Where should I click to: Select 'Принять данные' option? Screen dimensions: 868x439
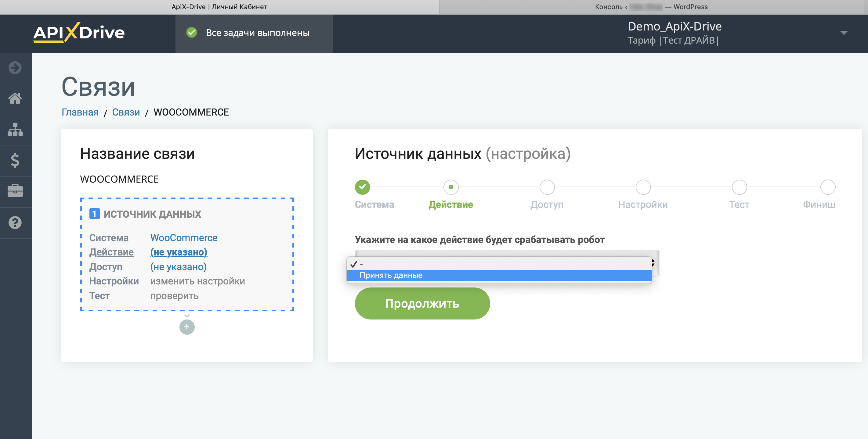(499, 275)
